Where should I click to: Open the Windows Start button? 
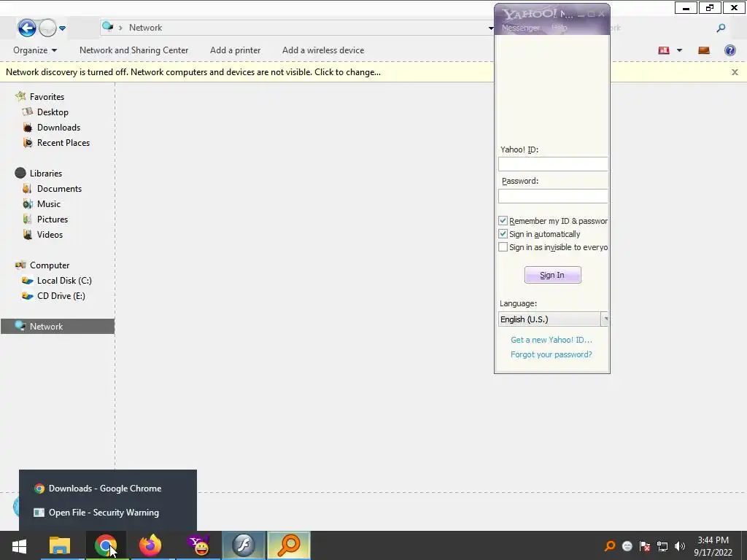pos(19,545)
